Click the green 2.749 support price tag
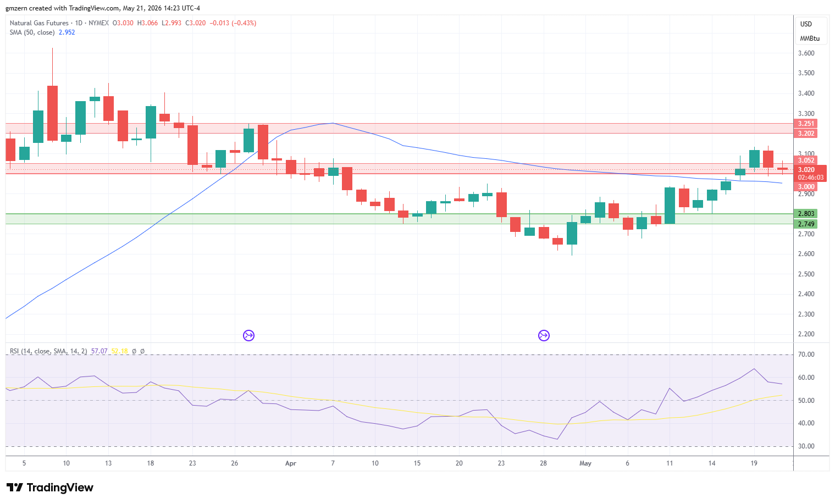 [806, 224]
